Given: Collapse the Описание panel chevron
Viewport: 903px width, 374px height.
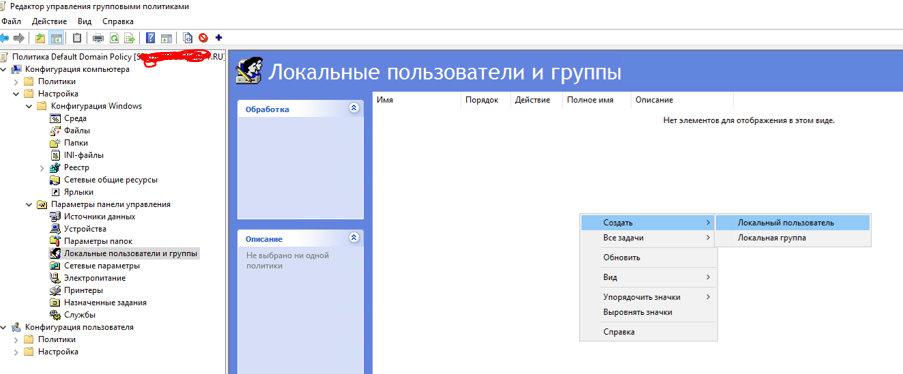Looking at the screenshot, I should point(354,237).
